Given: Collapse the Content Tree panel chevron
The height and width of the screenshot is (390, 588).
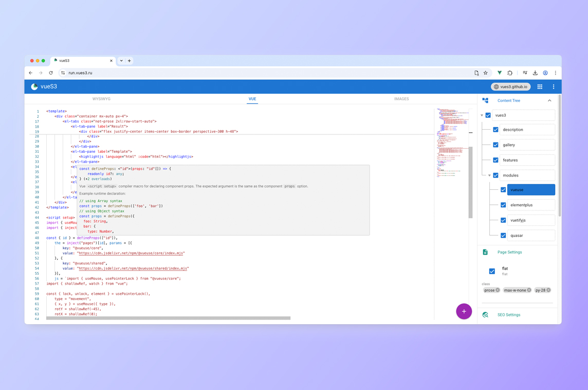Looking at the screenshot, I should pyautogui.click(x=549, y=101).
